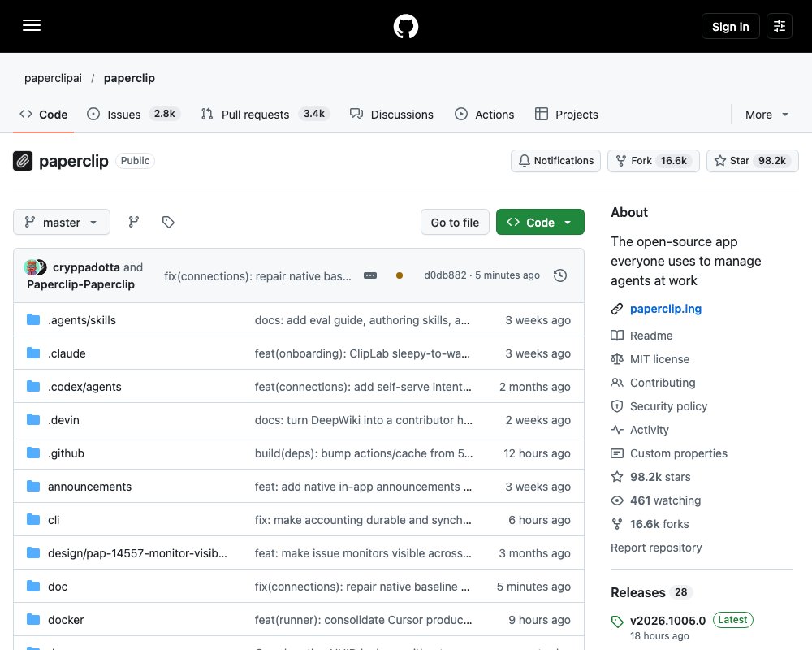View all branches via the branches icon

(x=134, y=222)
